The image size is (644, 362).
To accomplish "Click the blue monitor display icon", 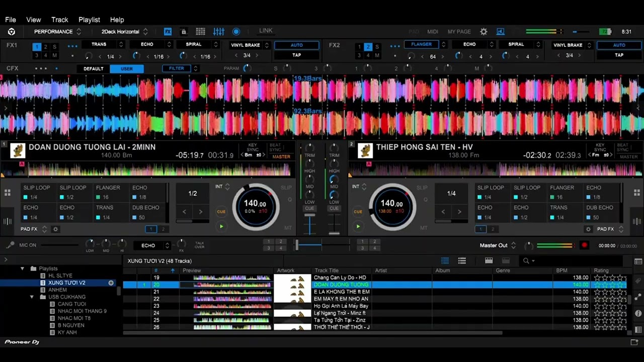I will click(500, 32).
